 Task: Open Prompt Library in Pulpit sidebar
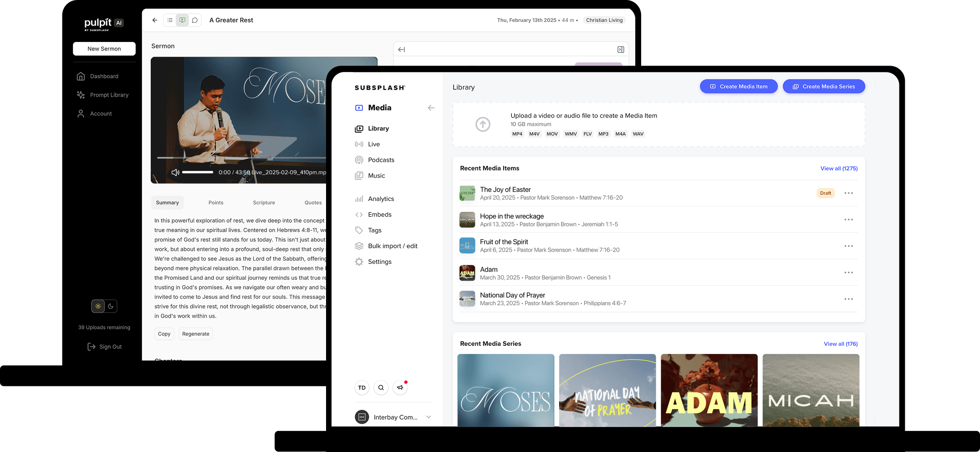[x=103, y=95]
